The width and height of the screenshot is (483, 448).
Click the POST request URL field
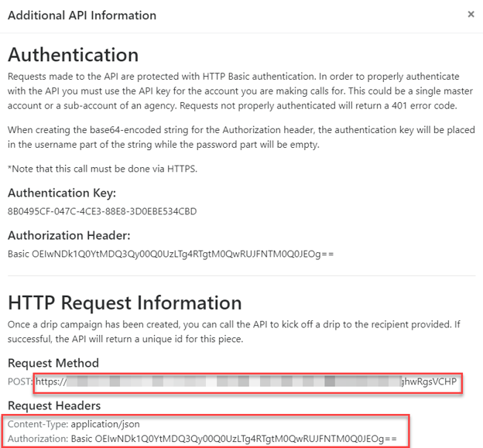(248, 383)
